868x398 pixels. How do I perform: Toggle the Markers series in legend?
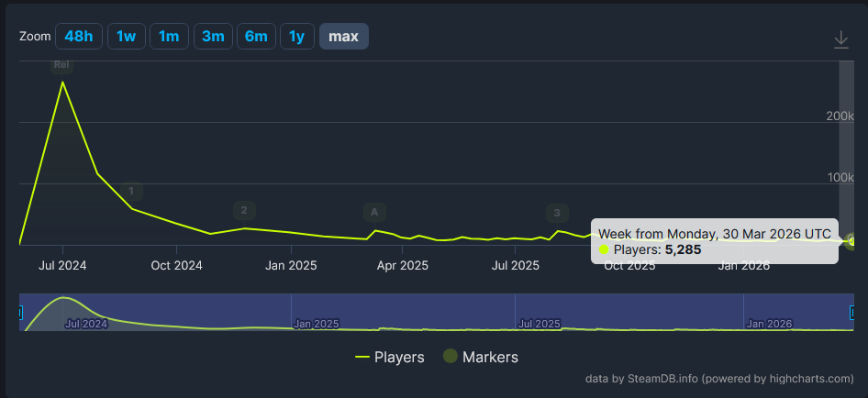pos(481,357)
